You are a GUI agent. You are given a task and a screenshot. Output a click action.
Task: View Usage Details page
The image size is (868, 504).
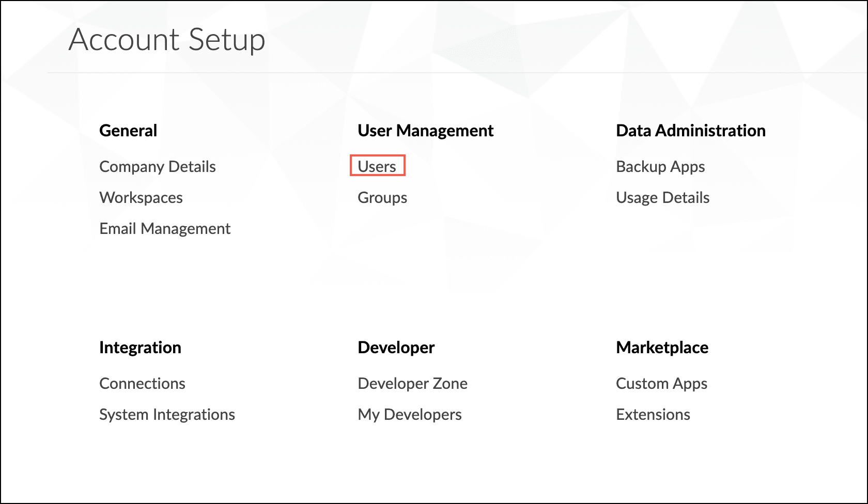pyautogui.click(x=663, y=198)
